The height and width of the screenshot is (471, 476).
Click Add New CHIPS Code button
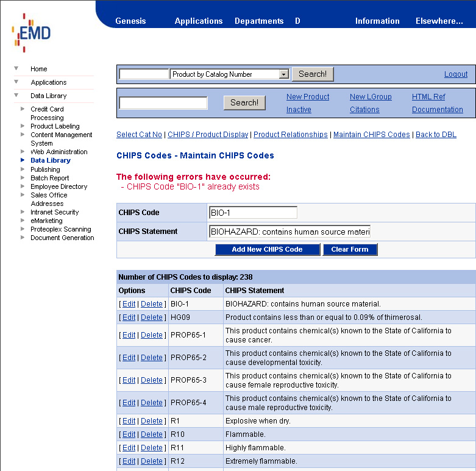[267, 249]
